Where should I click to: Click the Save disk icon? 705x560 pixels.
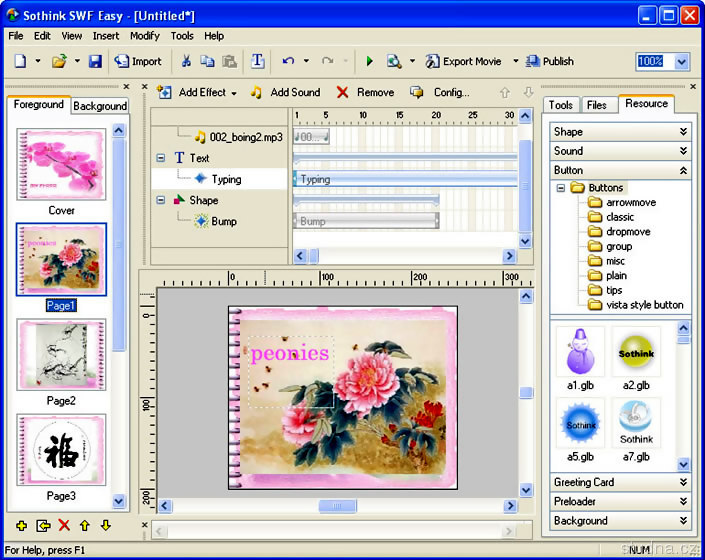(x=95, y=61)
